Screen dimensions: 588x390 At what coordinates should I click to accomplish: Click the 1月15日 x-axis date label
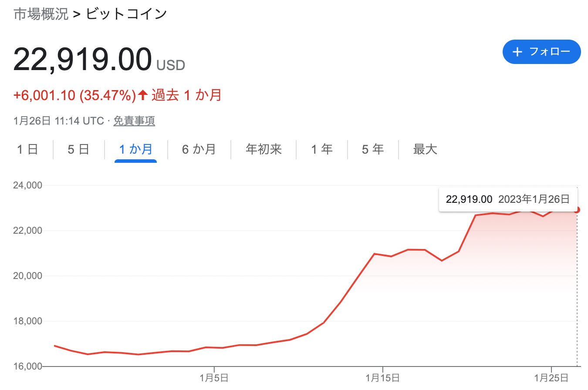pyautogui.click(x=382, y=378)
